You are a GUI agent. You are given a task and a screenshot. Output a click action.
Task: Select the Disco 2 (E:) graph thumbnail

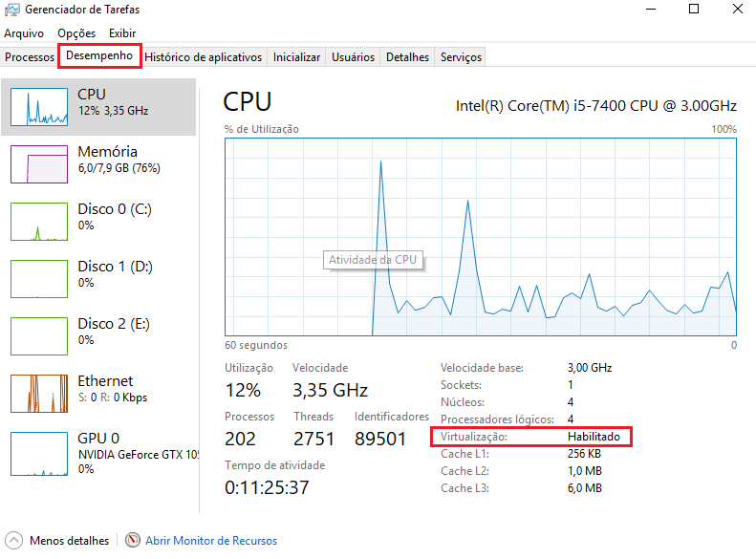point(39,336)
